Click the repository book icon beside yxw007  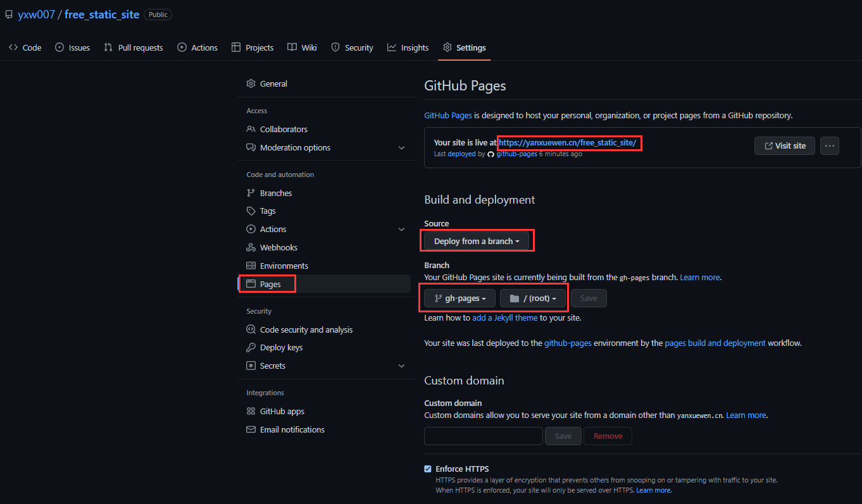click(9, 15)
